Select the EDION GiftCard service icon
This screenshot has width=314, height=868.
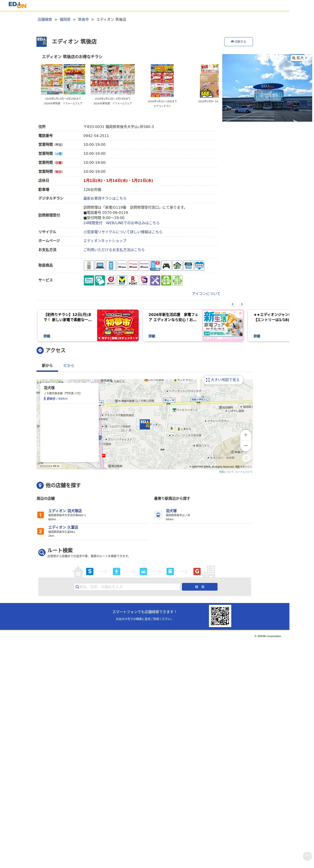click(x=89, y=280)
